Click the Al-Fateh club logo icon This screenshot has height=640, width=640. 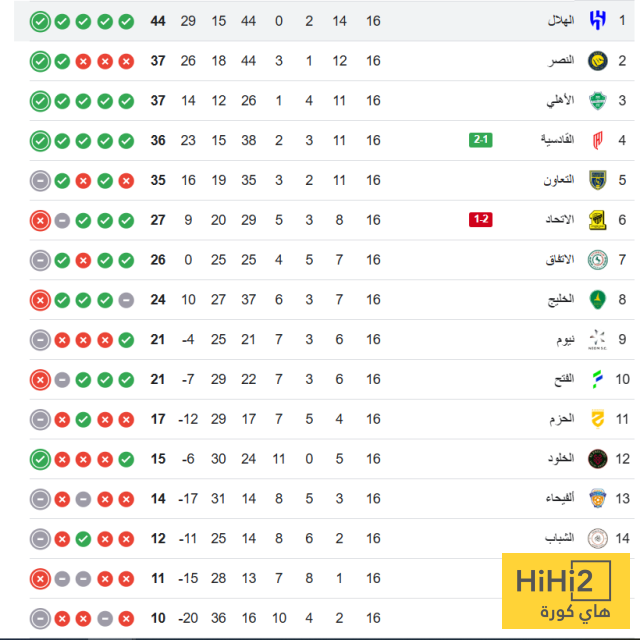click(597, 379)
